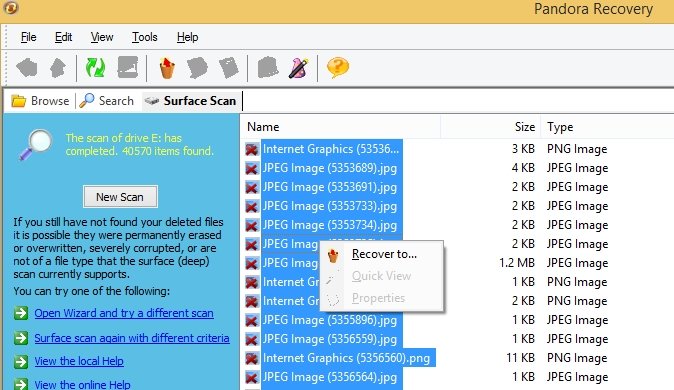The height and width of the screenshot is (390, 674).
Task: Select JPEG Image (5353734).jpg row
Action: coord(330,225)
